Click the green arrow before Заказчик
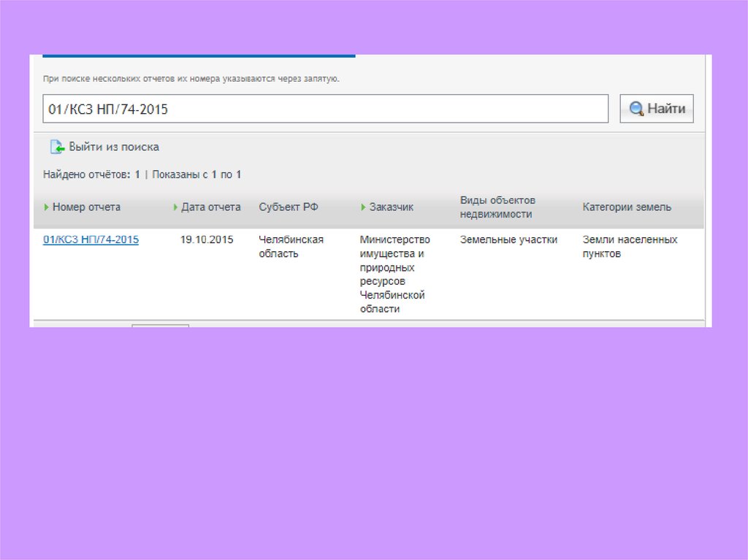This screenshot has height=560, width=748. point(364,207)
